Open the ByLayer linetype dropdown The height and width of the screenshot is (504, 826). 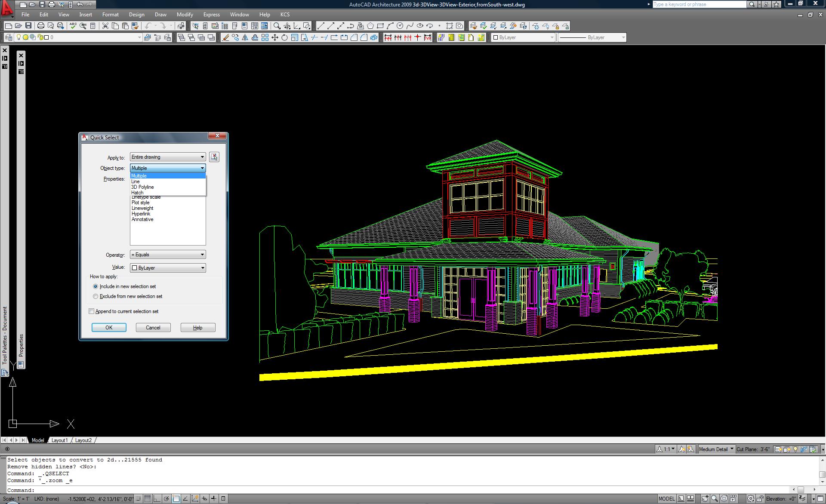pos(592,37)
